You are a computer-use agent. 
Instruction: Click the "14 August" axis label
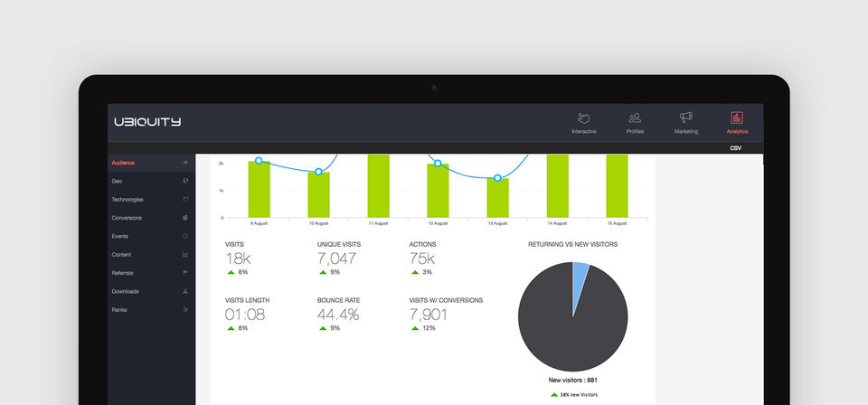558,223
